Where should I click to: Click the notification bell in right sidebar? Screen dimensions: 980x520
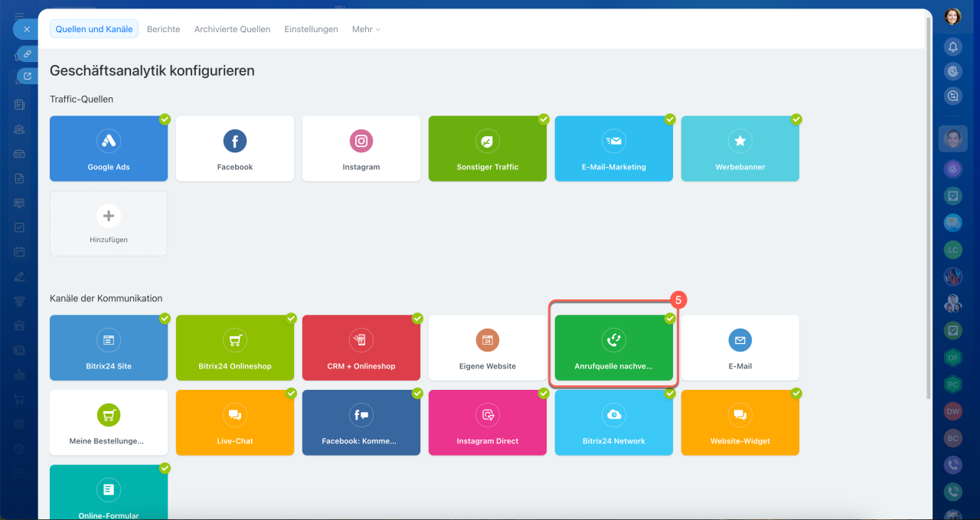952,47
